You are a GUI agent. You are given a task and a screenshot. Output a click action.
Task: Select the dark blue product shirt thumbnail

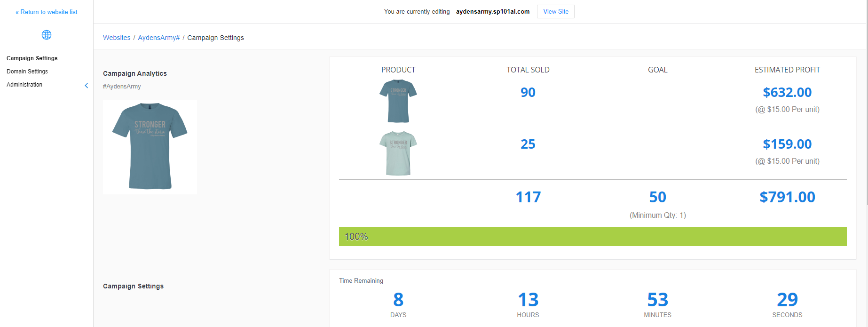[398, 101]
